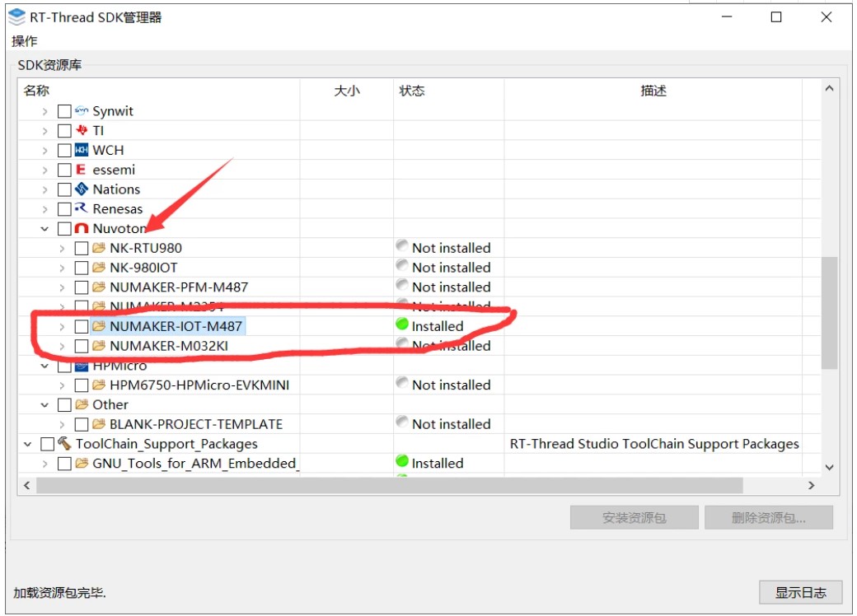Click the gray status dot for NK-980IOT
The width and height of the screenshot is (857, 616).
point(402,265)
